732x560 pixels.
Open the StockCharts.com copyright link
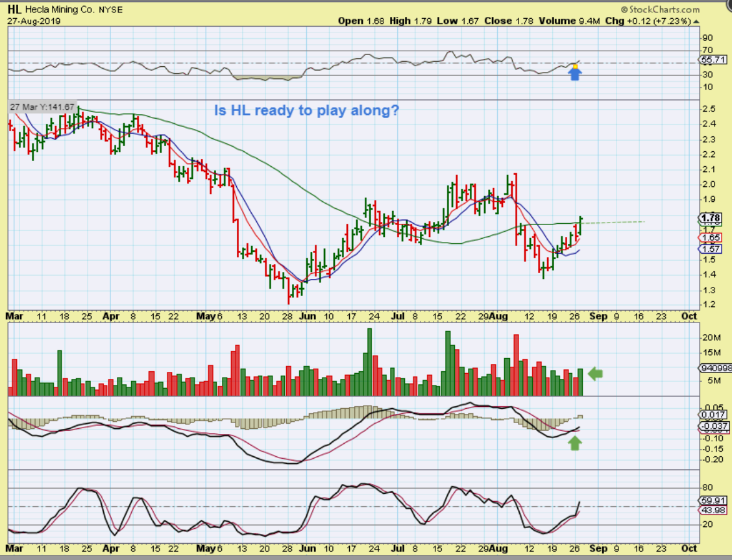[660, 9]
